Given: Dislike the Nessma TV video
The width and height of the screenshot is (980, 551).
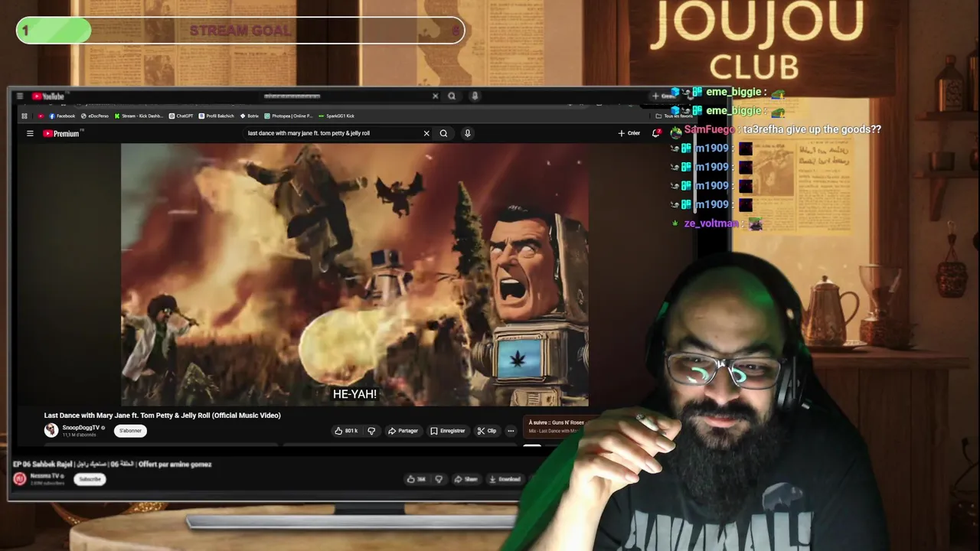Looking at the screenshot, I should (439, 479).
